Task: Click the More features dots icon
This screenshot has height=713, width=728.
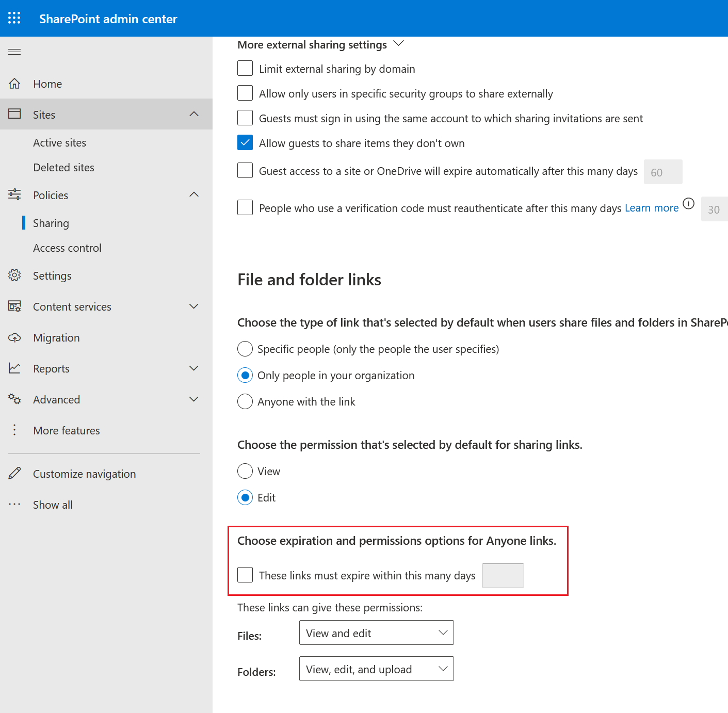Action: (x=14, y=430)
